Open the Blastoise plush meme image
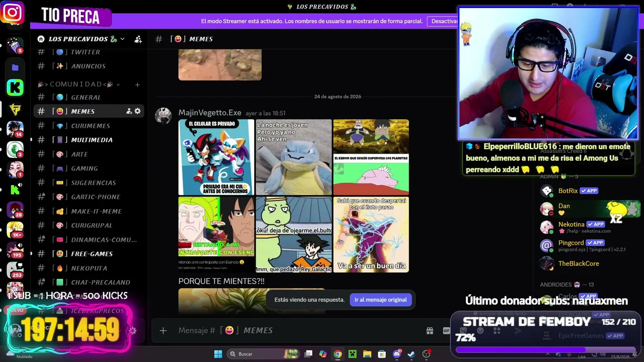This screenshot has width=644, height=362. pos(294,157)
